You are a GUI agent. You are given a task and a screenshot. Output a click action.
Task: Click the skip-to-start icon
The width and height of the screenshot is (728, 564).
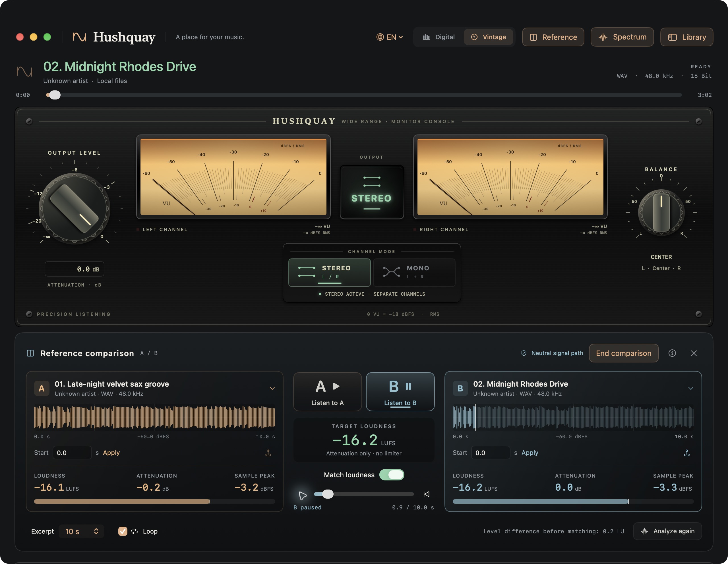[426, 494]
